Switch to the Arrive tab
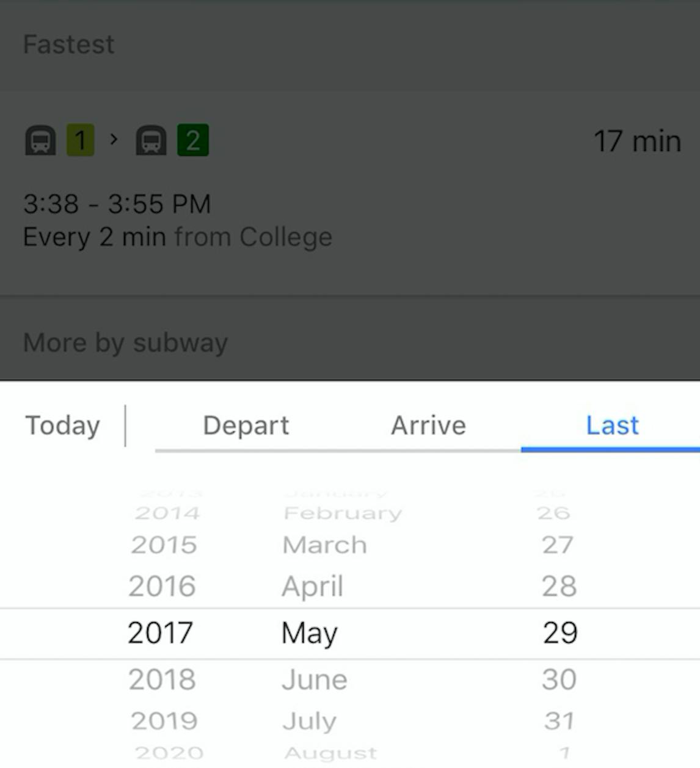 click(428, 426)
